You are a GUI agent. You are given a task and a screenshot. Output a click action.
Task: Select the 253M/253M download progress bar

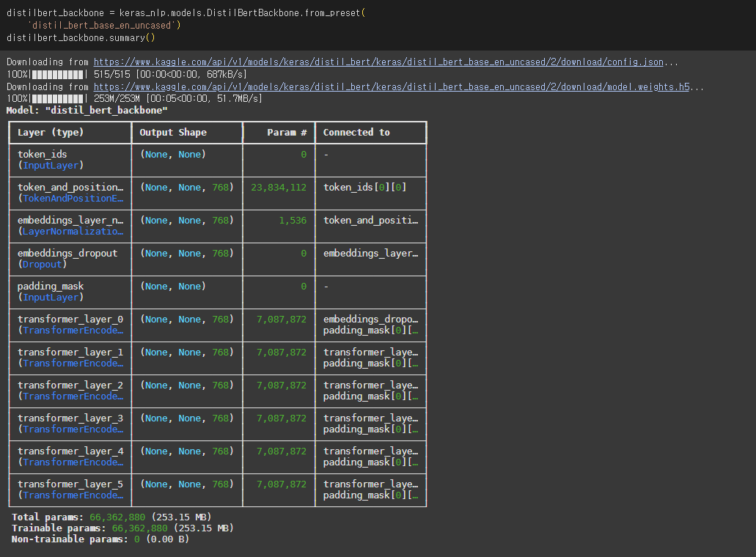pyautogui.click(x=57, y=99)
